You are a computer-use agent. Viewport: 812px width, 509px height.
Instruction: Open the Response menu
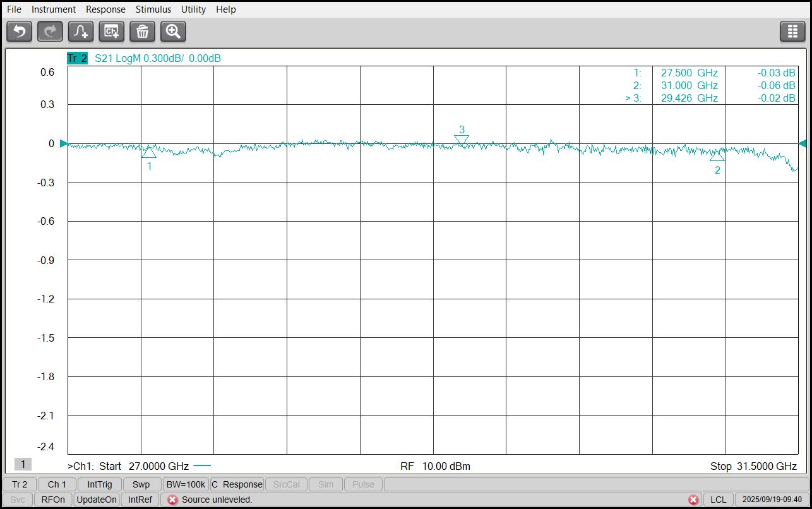[105, 9]
